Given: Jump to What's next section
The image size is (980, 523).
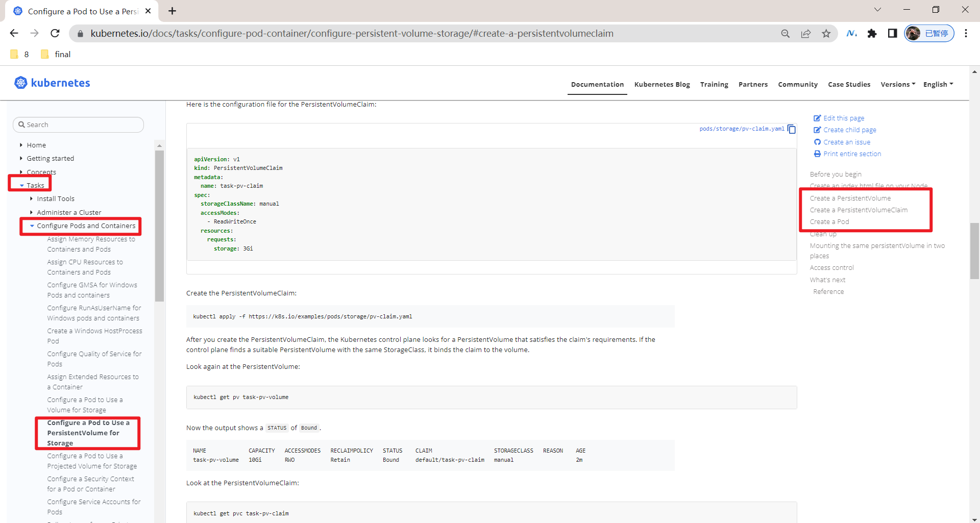Looking at the screenshot, I should coord(827,280).
